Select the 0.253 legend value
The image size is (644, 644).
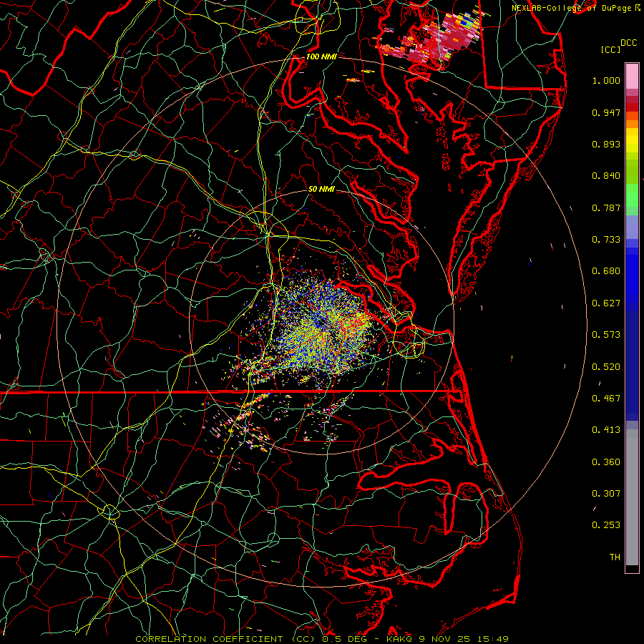click(x=606, y=525)
